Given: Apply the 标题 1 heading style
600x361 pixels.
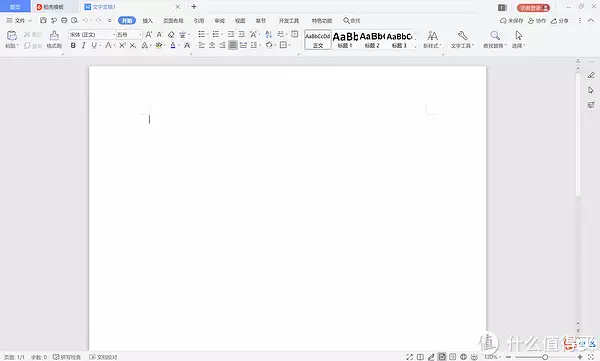Looking at the screenshot, I should pos(345,39).
